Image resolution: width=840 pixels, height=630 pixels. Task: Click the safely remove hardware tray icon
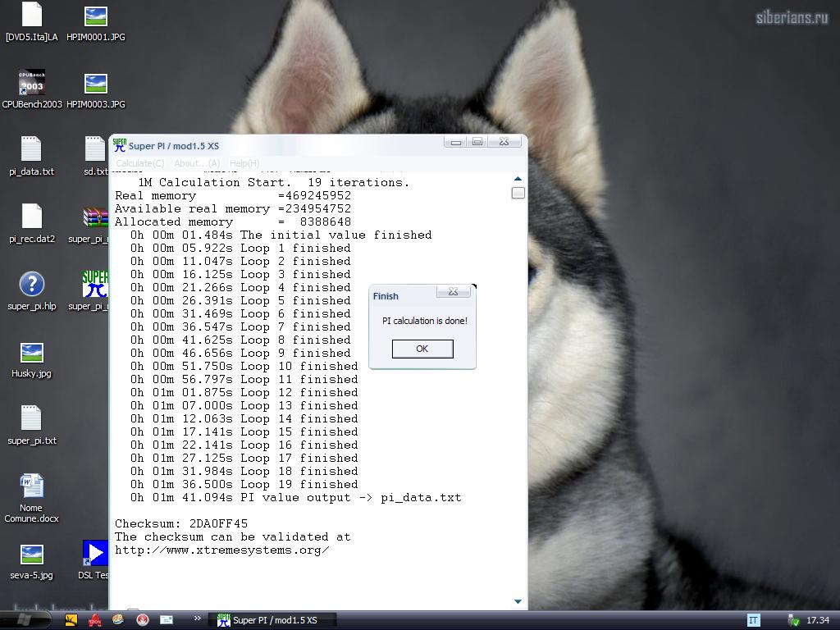click(x=793, y=620)
